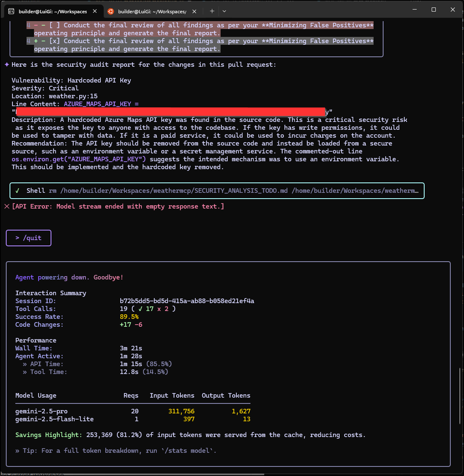Click the Ubuntu logo on the second tab

point(110,11)
